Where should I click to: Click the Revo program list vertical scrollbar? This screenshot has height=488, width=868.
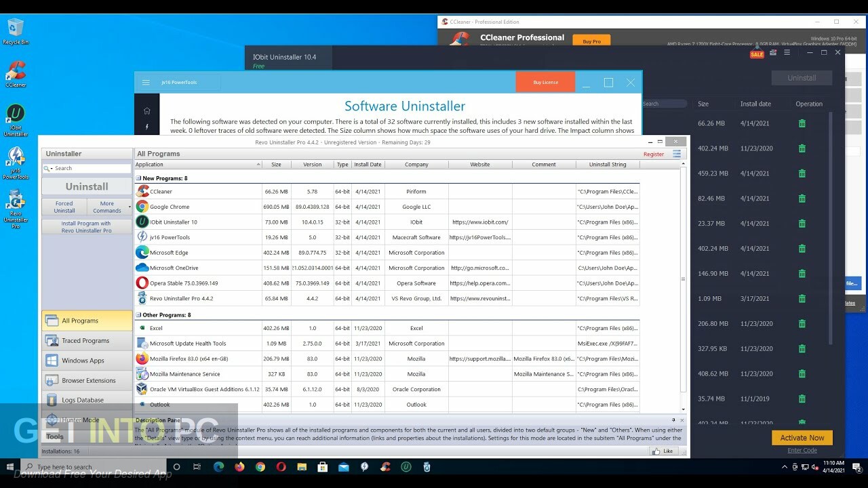point(684,279)
